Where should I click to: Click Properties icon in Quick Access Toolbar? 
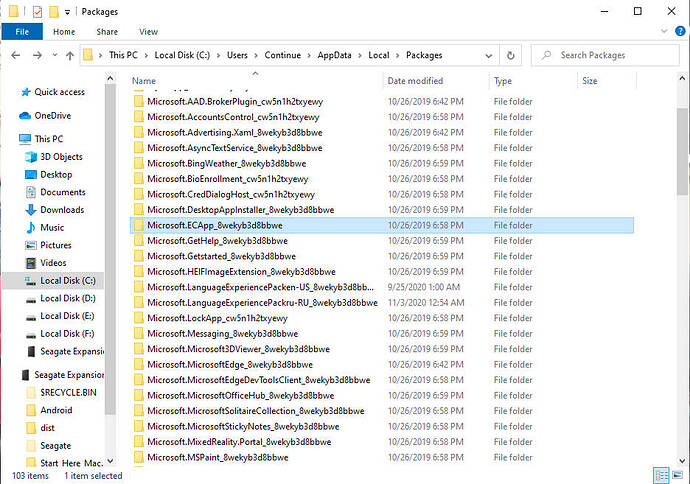(37, 11)
